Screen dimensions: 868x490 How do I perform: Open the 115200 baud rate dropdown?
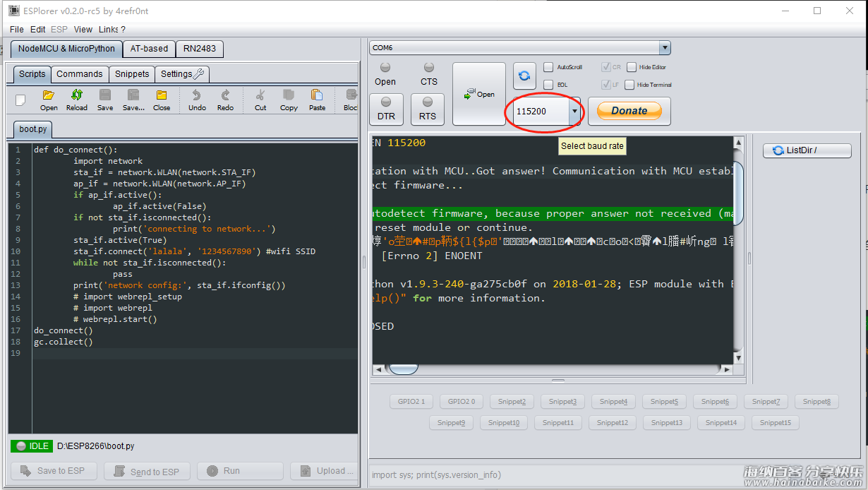[574, 112]
